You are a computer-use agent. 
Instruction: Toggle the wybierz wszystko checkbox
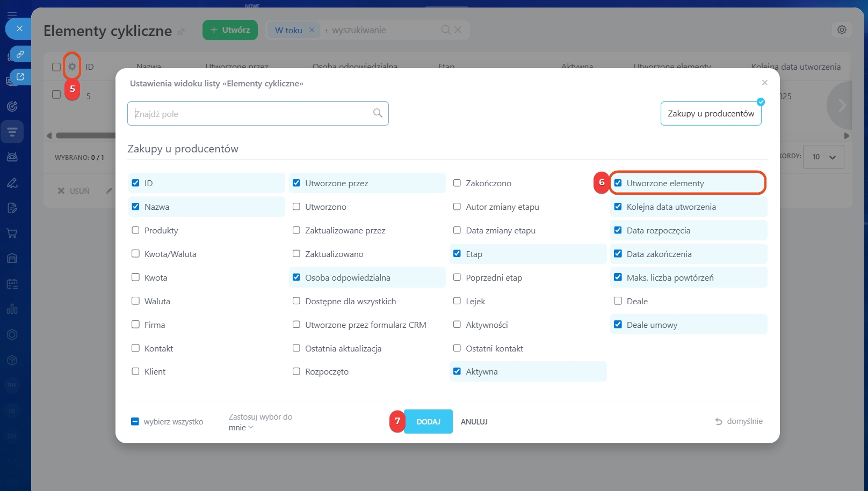point(135,422)
